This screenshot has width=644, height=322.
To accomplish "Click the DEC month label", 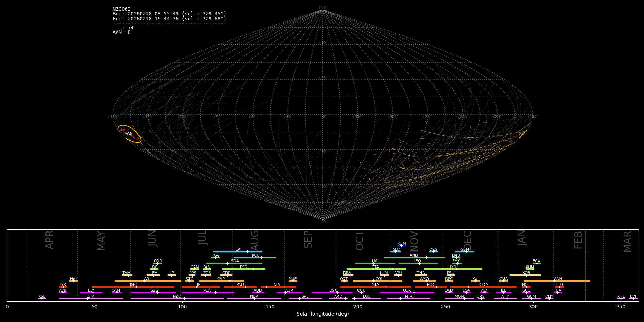I will point(467,241).
